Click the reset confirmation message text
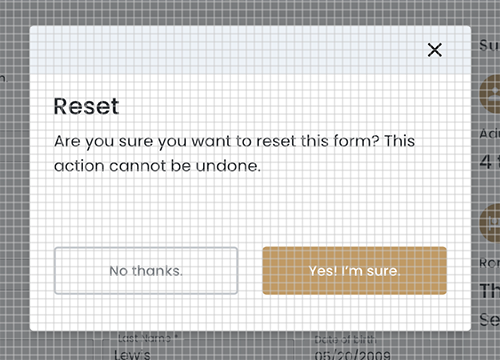The height and width of the screenshot is (360, 500). pyautogui.click(x=234, y=153)
